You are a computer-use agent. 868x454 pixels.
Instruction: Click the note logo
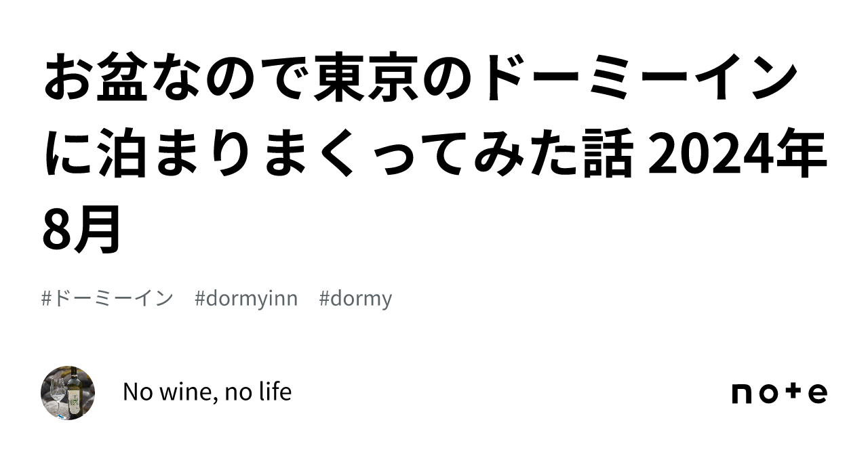pos(779,393)
